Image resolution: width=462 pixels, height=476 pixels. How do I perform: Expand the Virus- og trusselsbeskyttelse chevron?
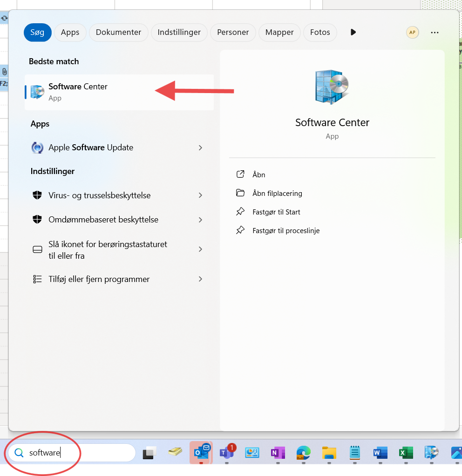point(200,195)
